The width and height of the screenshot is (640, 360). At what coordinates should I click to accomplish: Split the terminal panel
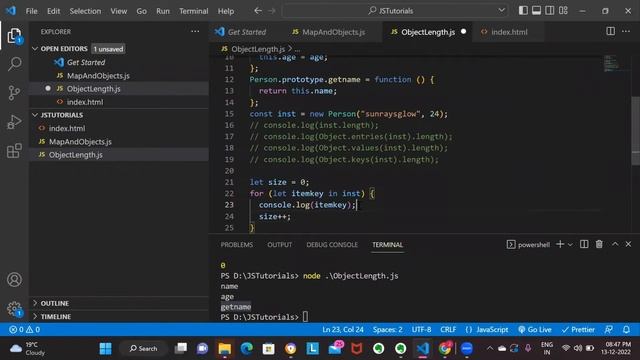[x=584, y=244]
